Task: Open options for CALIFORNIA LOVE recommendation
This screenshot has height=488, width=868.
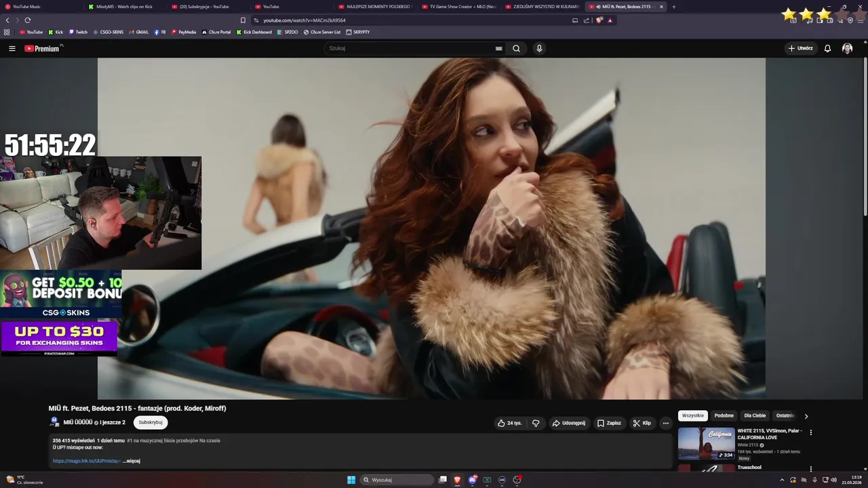Action: point(810,432)
